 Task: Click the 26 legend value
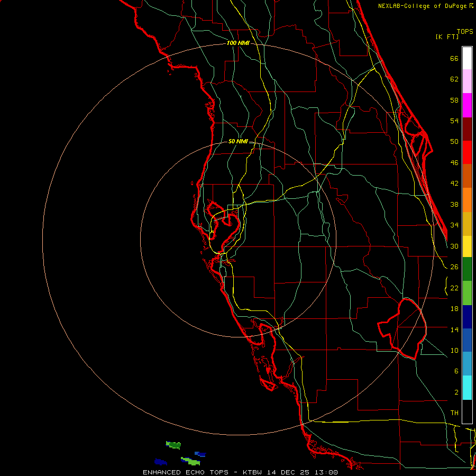tap(454, 267)
